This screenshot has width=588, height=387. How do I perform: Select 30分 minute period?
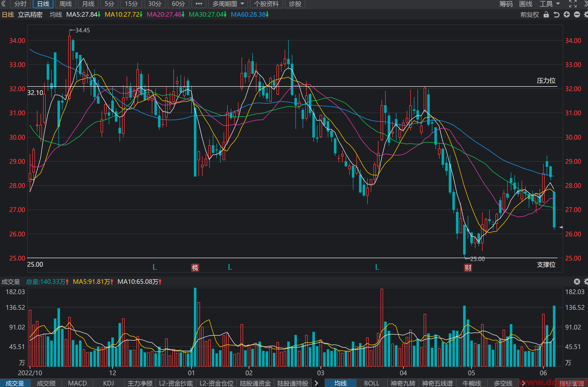pyautogui.click(x=155, y=4)
